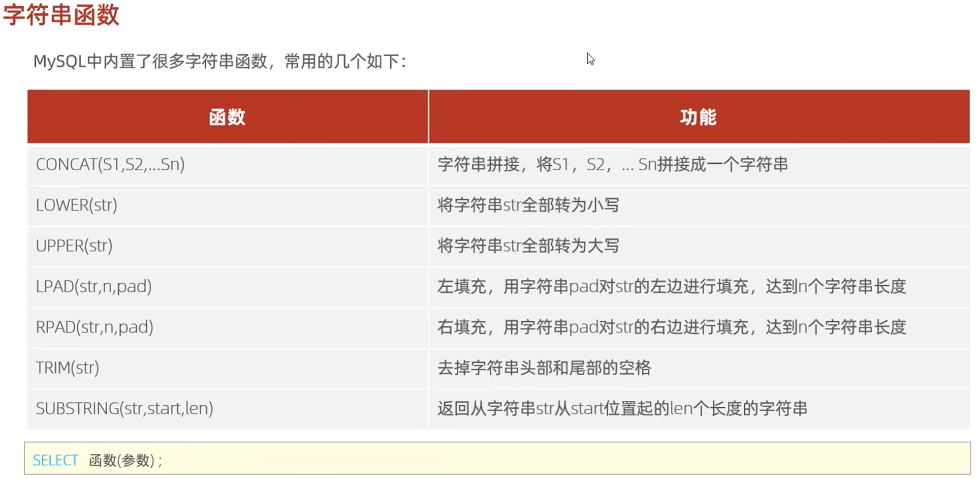The width and height of the screenshot is (980, 479).
Task: Select the 全部转为小写 description text
Action: (528, 205)
